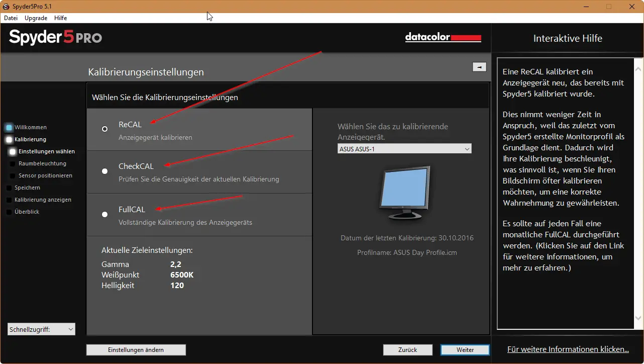Viewport: 644px width, 364px height.
Task: Click the Helligkeit value 120
Action: point(177,286)
